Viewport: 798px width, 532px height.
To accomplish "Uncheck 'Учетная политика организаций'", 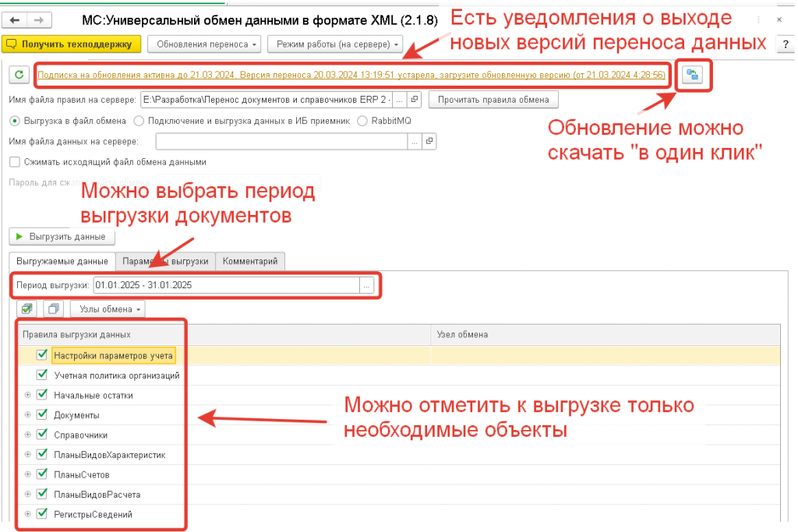I will point(42,375).
